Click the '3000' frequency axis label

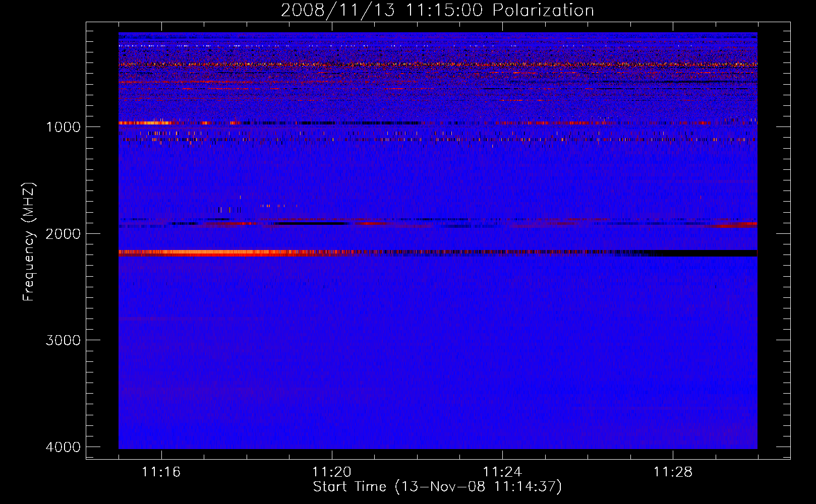(x=63, y=340)
